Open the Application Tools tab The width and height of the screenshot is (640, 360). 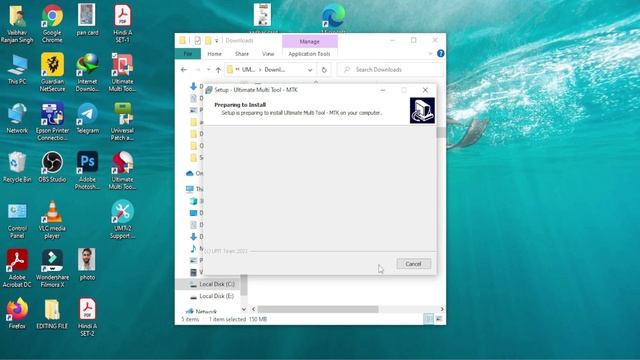[x=309, y=54]
